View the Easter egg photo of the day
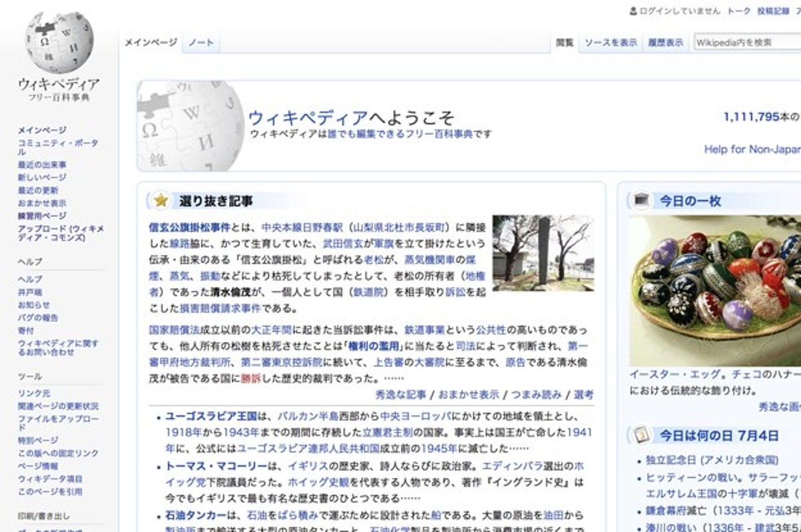Viewport: 801px width, 532px height. coord(711,287)
